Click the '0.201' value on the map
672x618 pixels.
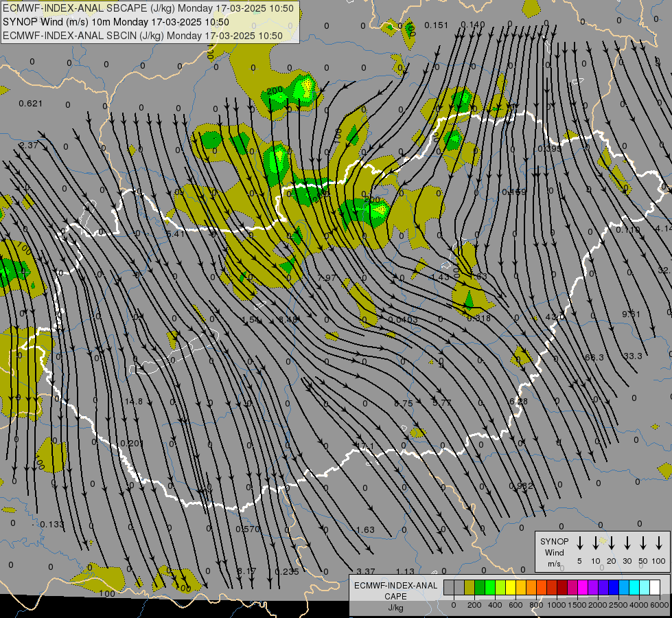point(132,443)
